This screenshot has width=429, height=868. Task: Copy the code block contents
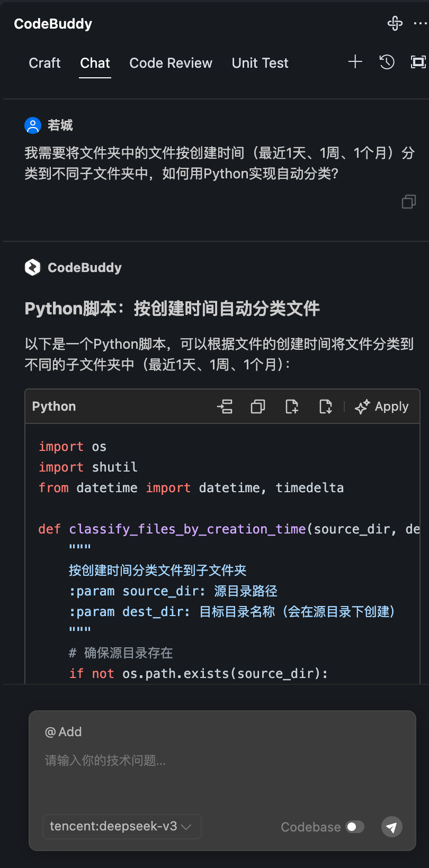pyautogui.click(x=258, y=406)
